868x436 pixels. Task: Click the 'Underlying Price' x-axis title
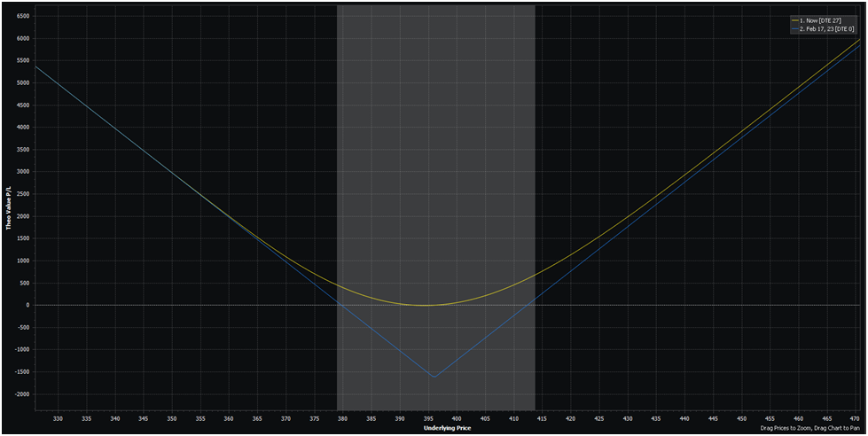point(447,427)
